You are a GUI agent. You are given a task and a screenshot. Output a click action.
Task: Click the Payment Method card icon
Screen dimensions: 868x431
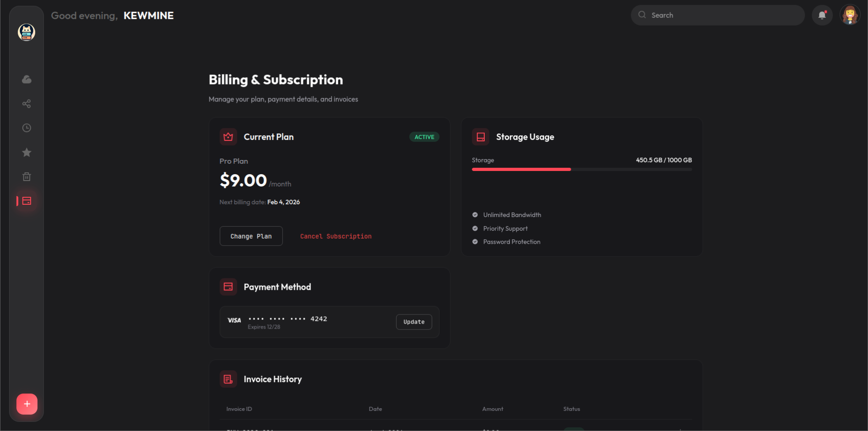228,287
